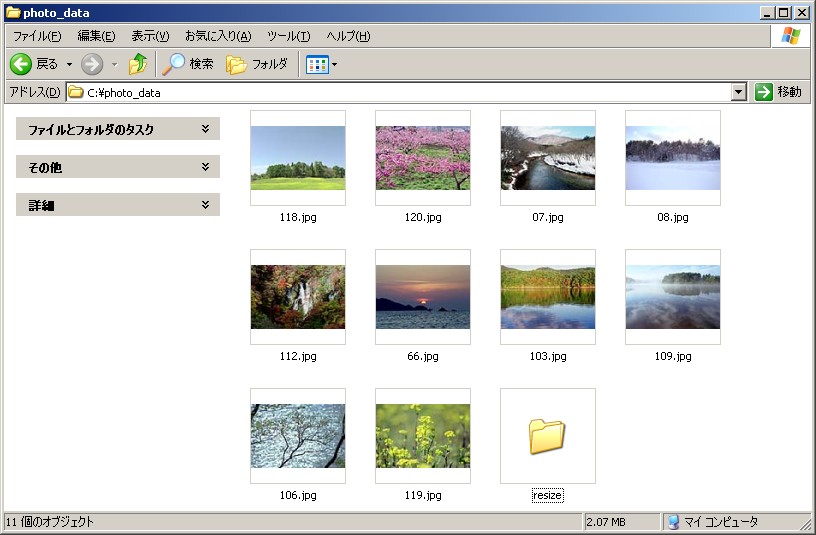Click the 112.jpg file name label
816x535 pixels.
tap(298, 356)
